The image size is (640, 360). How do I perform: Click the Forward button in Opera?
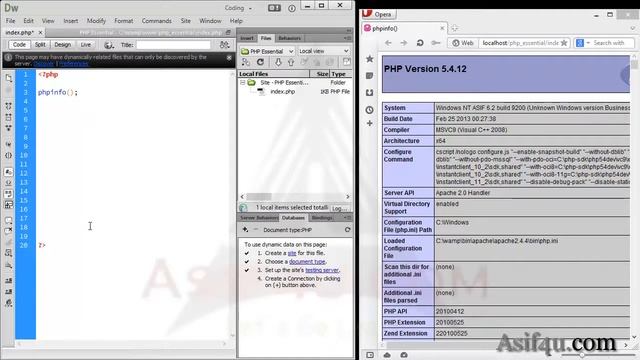click(404, 43)
